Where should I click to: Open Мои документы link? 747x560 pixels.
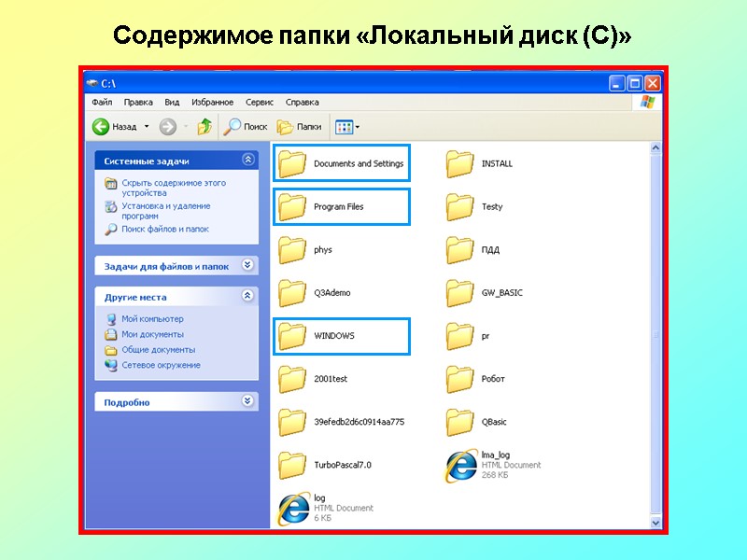tap(152, 334)
